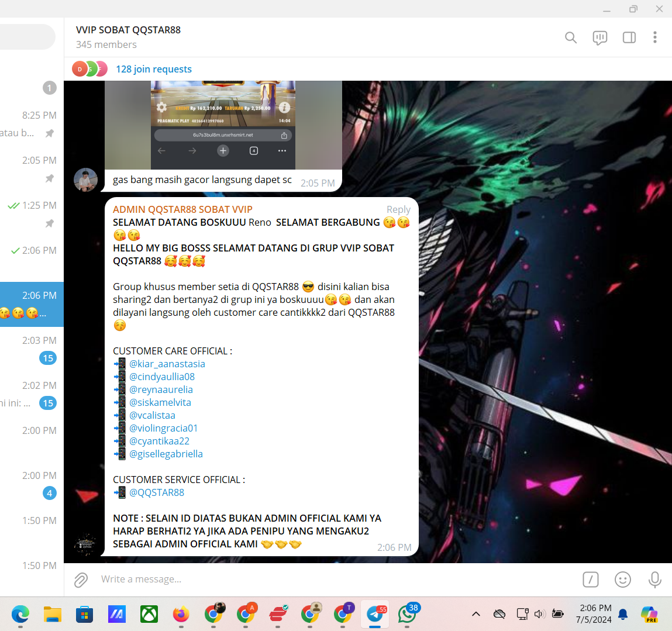This screenshot has height=631, width=672.
Task: Click the microphone voice message icon
Action: [654, 580]
